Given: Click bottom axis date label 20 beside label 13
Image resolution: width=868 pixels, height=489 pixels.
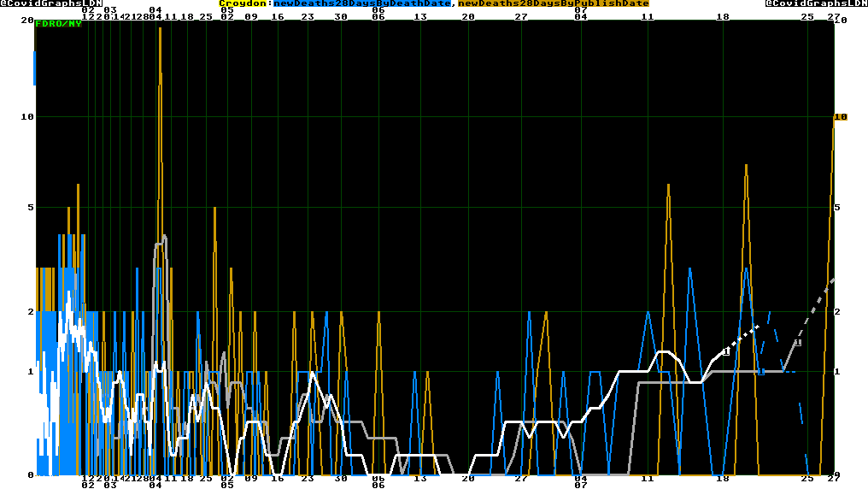Looking at the screenshot, I should point(468,479).
